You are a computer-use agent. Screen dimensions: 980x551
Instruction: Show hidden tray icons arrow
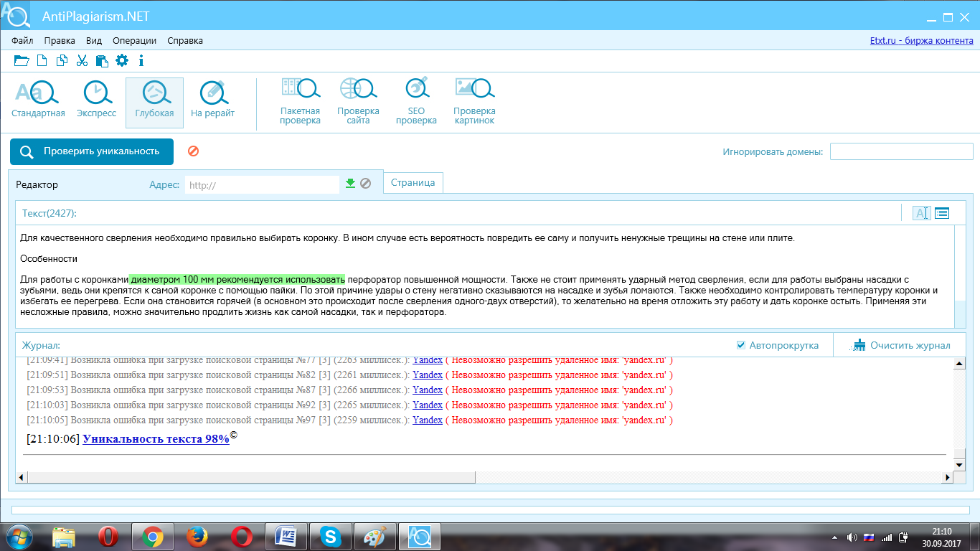(834, 537)
